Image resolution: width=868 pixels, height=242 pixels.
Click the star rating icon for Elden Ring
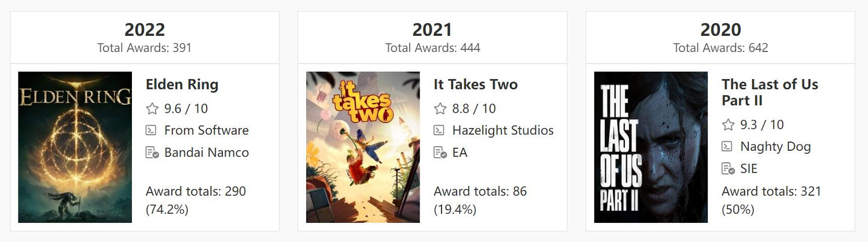[x=152, y=109]
